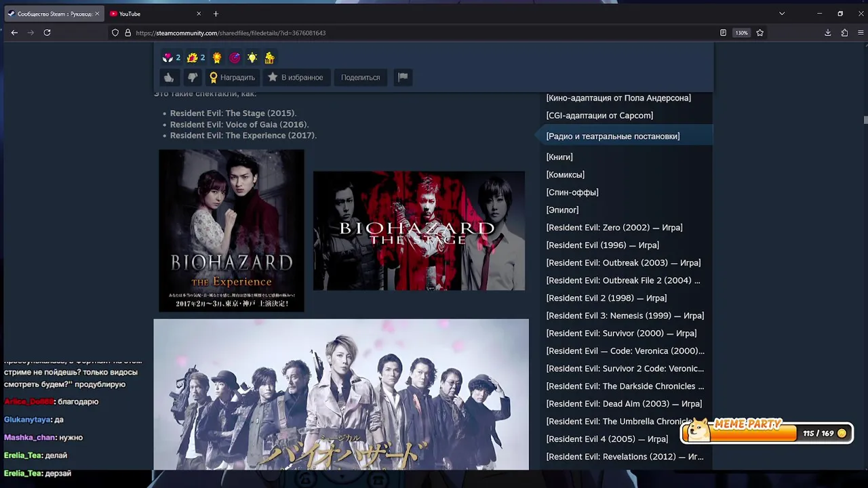The image size is (868, 488).
Task: Click chat username Glukanytaya
Action: pos(27,420)
